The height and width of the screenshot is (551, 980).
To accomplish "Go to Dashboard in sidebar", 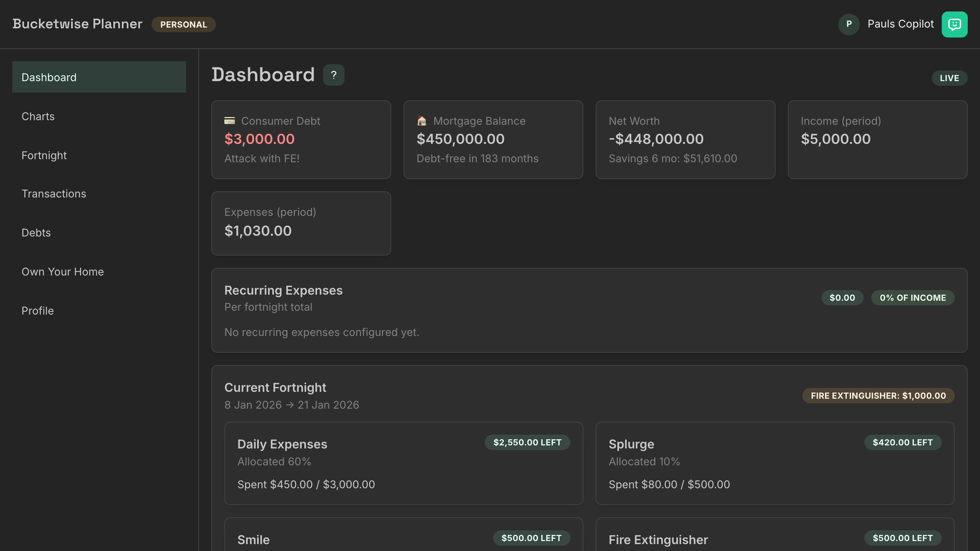I will click(x=99, y=77).
